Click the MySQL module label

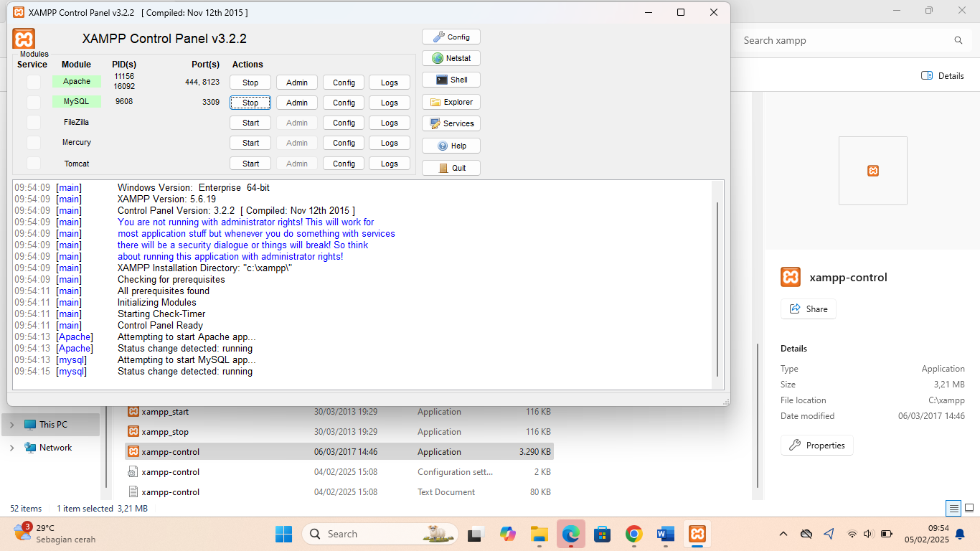pyautogui.click(x=77, y=102)
